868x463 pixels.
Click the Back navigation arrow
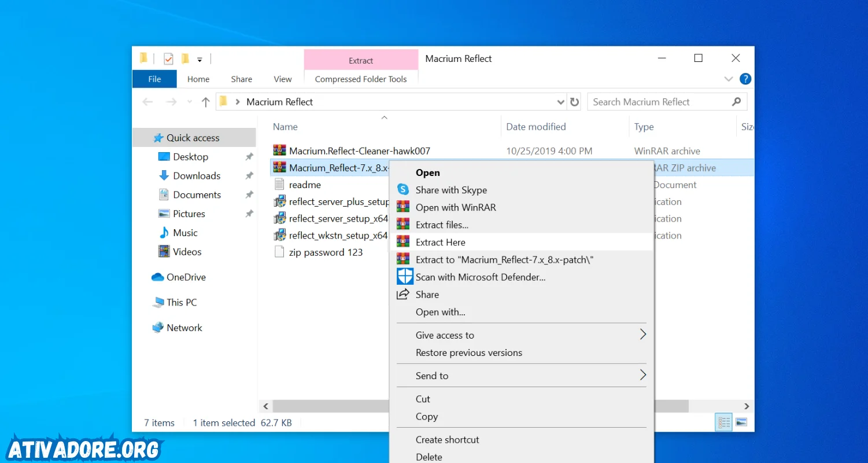147,102
